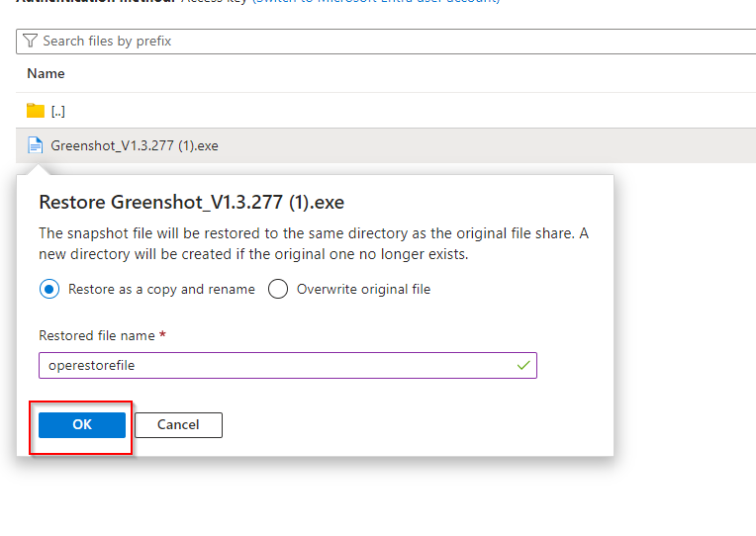
Task: Click the 'Restore as a copy and rename' label text
Action: tap(161, 290)
